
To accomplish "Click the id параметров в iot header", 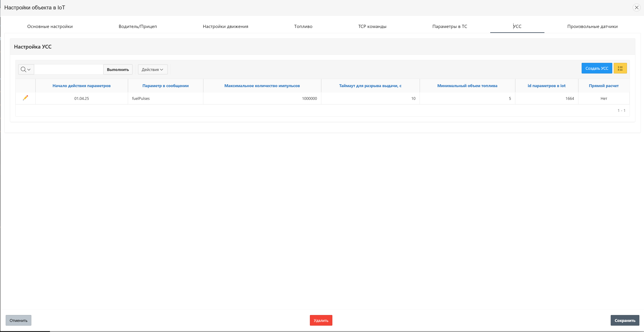I will [547, 86].
